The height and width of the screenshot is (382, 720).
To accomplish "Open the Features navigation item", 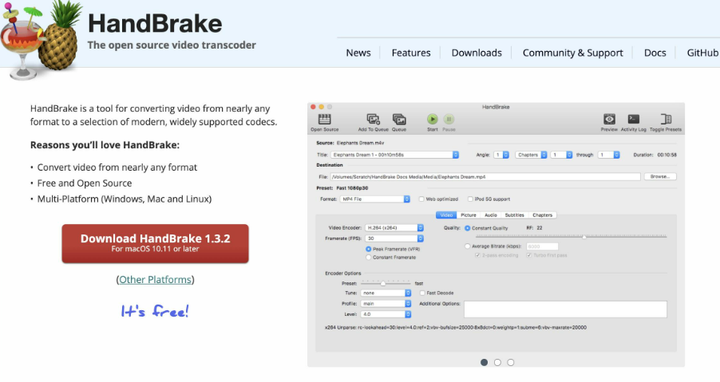I will (411, 53).
